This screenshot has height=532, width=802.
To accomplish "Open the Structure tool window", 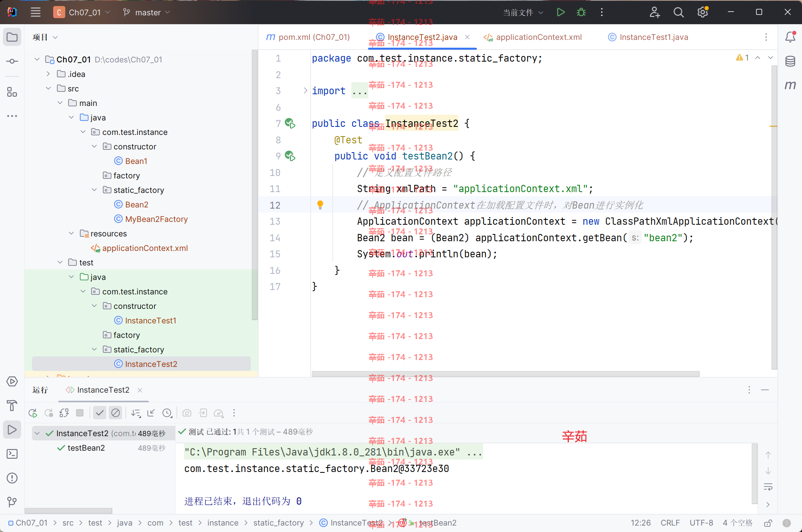I will point(12,92).
